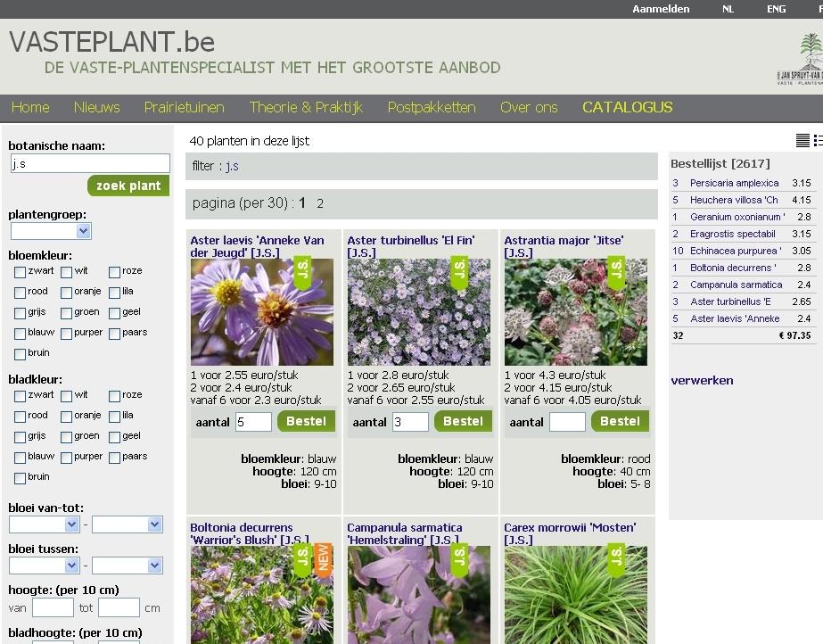Click the J.S. badge on Carex morrowii photo
This screenshot has height=644, width=823.
click(616, 559)
